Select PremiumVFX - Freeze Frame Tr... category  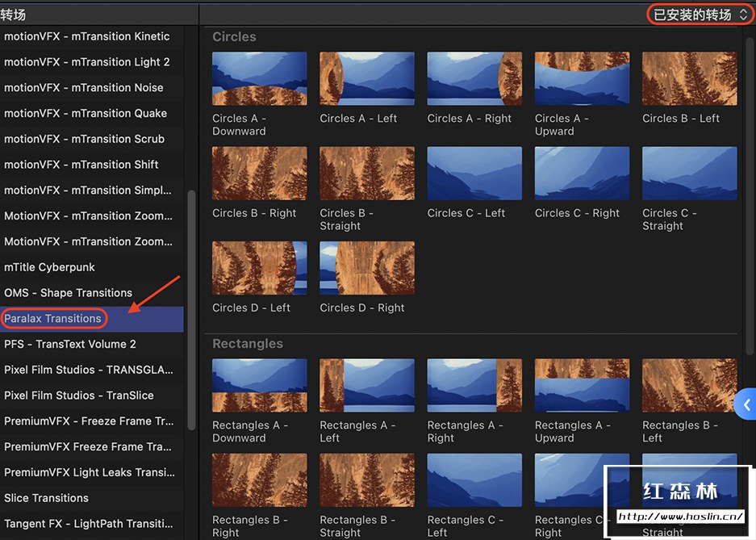(92, 421)
